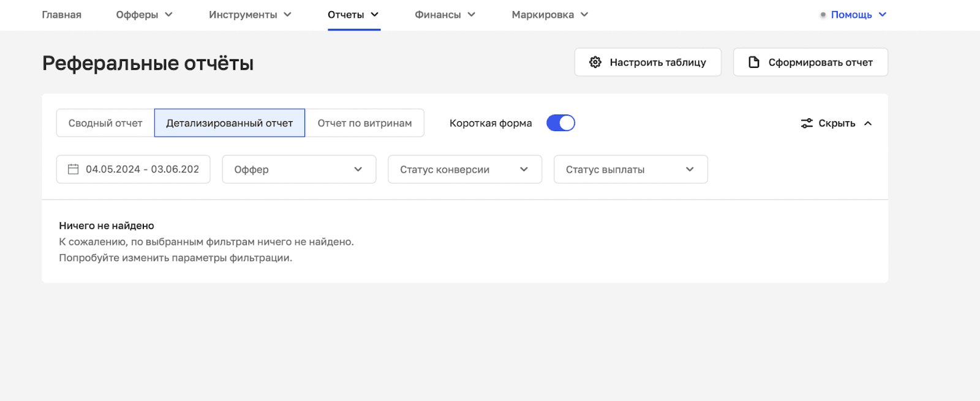
Task: Collapse filters with Скрыть chevron
Action: pyautogui.click(x=868, y=123)
